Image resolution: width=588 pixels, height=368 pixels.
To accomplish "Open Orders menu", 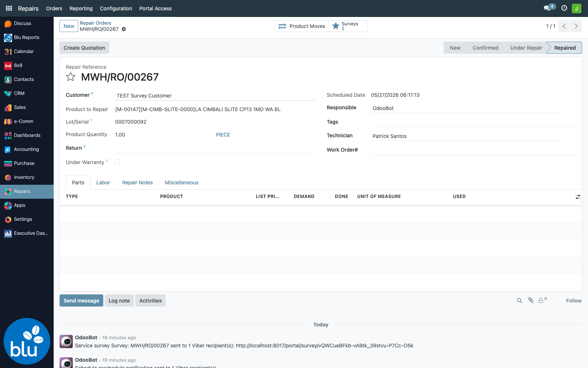I will (x=54, y=8).
